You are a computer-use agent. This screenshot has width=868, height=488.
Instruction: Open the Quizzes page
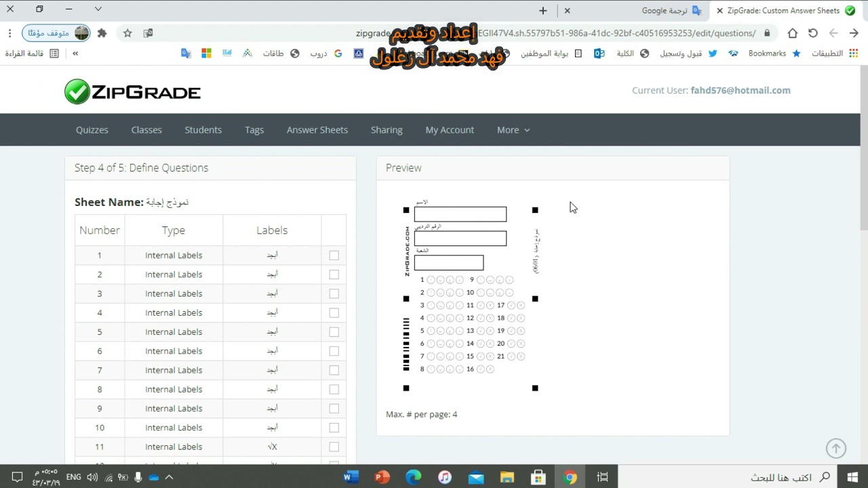92,129
